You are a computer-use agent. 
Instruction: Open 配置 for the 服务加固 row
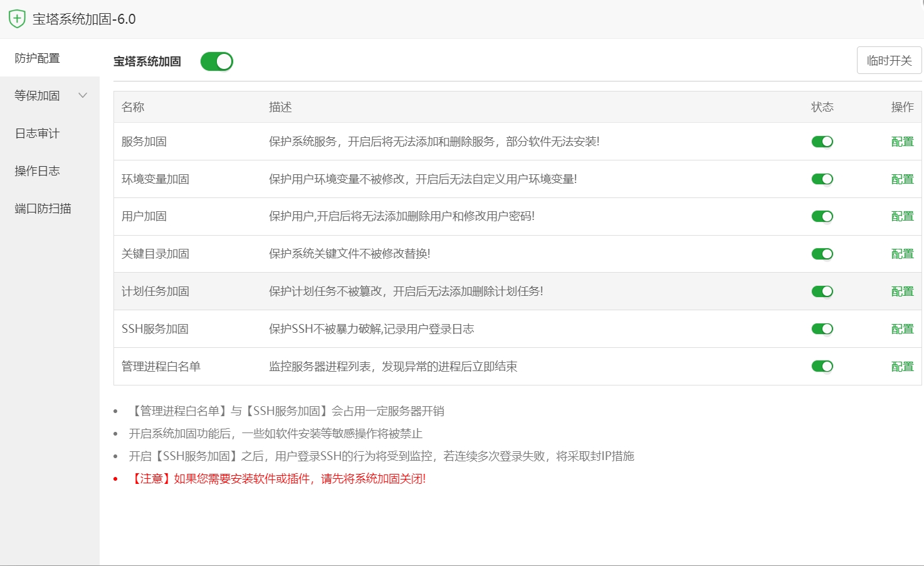click(x=902, y=142)
